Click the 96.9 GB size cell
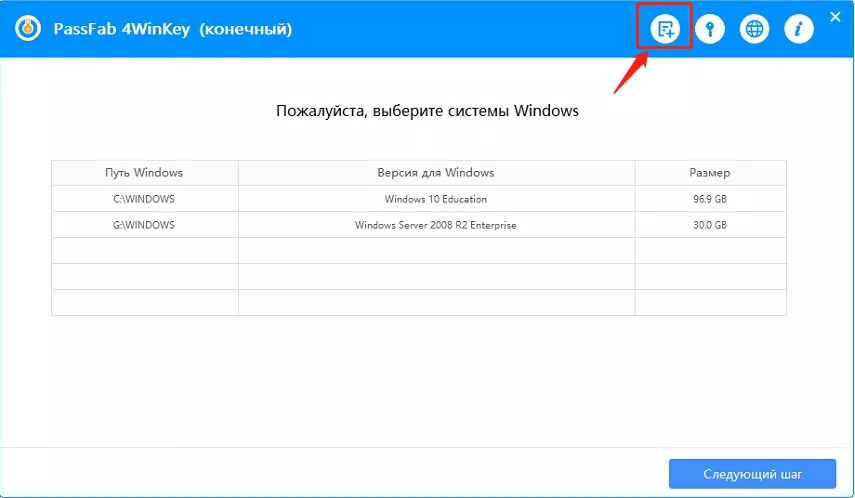This screenshot has width=855, height=498. click(710, 199)
